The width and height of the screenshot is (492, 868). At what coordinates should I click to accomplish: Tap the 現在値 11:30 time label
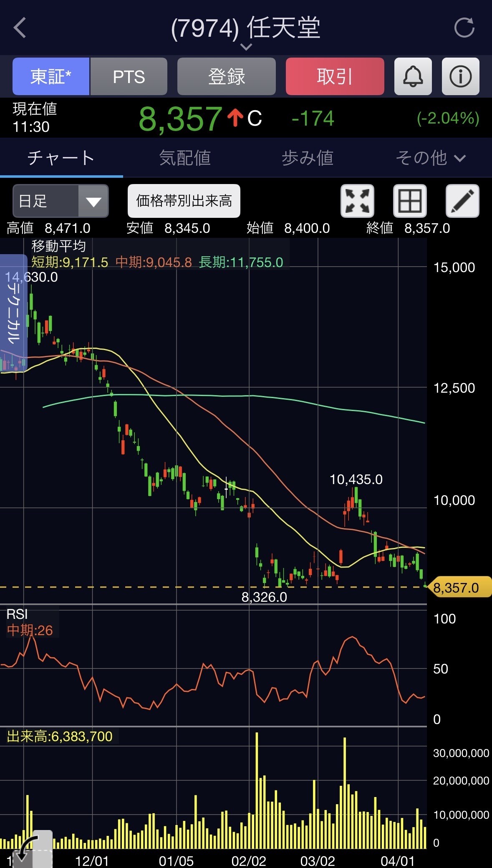pos(35,118)
